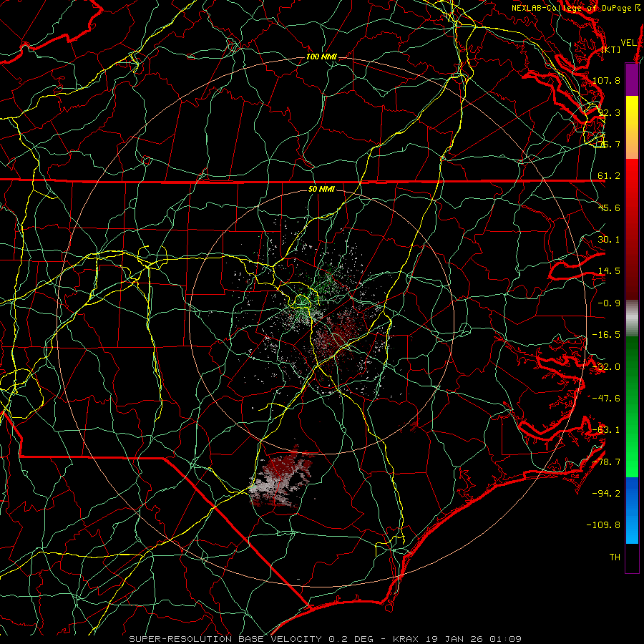
Task: Select the 30.1 velocity scale value
Action: (609, 240)
